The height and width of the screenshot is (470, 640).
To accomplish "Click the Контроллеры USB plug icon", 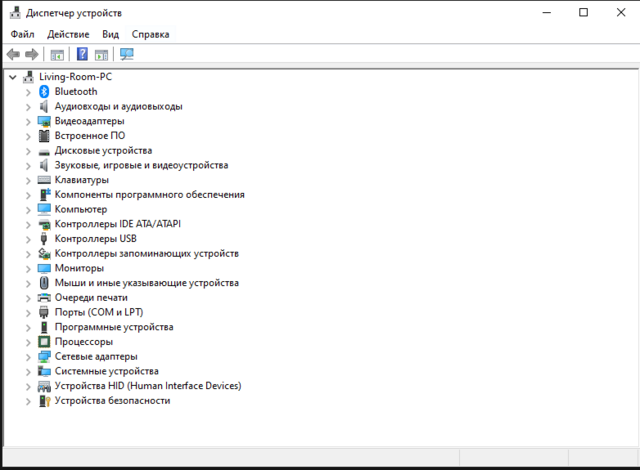I will [x=44, y=239].
